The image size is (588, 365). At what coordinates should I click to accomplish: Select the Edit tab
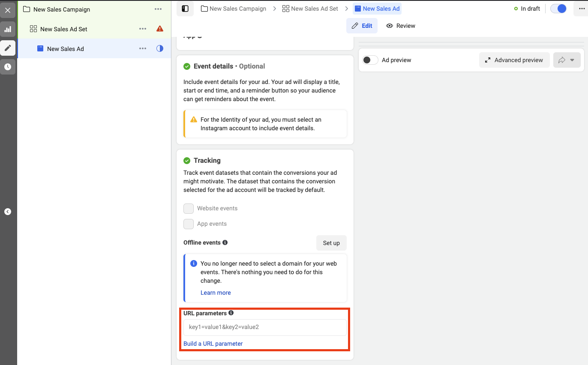(x=362, y=26)
